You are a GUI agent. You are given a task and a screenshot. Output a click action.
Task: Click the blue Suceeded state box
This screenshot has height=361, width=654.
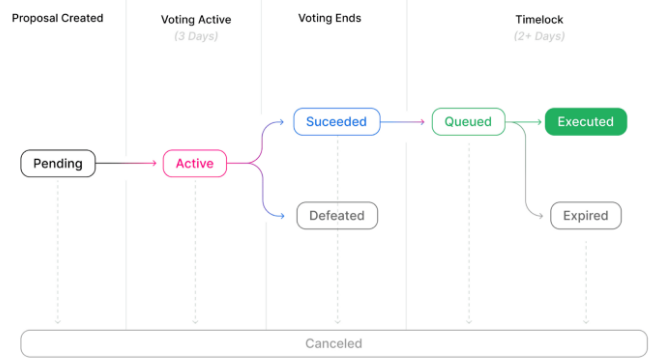[x=337, y=122]
